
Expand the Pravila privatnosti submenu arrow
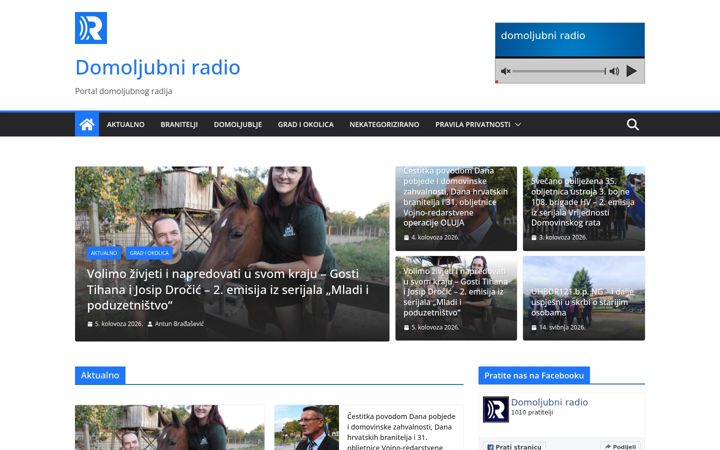coord(518,124)
